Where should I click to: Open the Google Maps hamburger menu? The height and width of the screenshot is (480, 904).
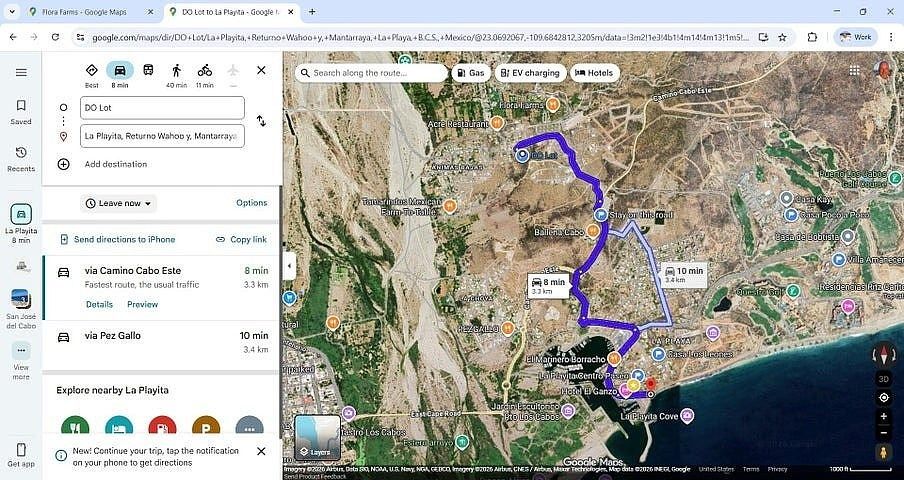coord(21,73)
